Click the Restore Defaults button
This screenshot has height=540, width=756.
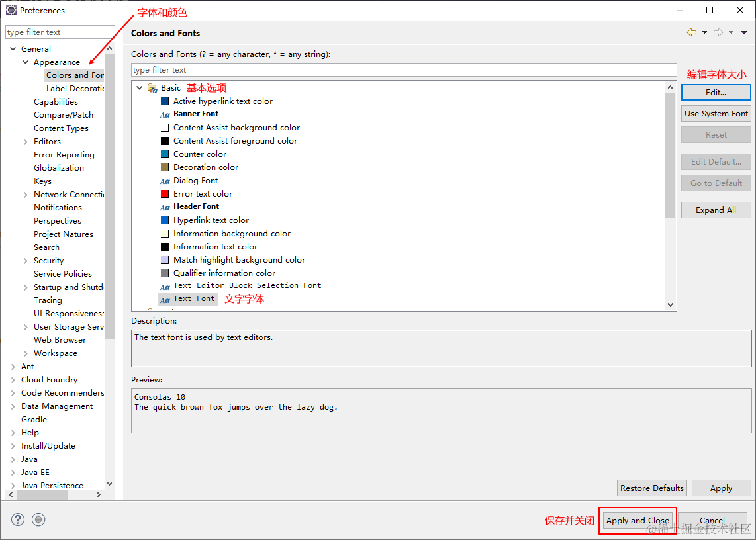pyautogui.click(x=652, y=488)
